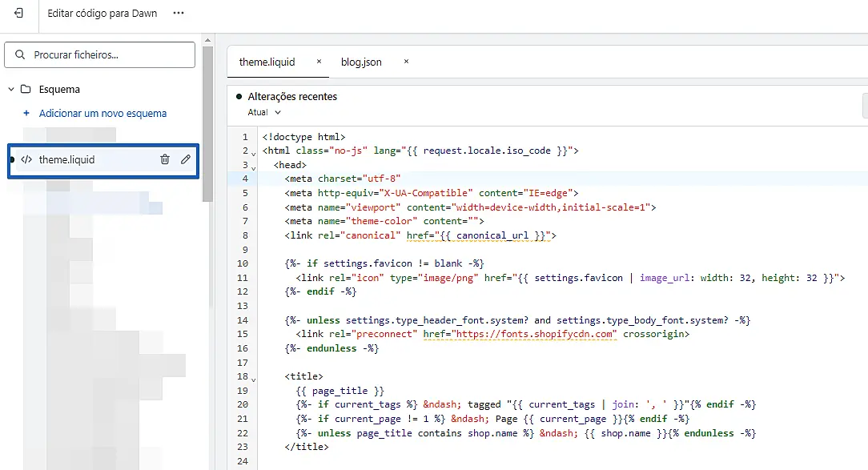Click the Esquema folder icon
Screen dimensions: 868x470
[x=26, y=90]
